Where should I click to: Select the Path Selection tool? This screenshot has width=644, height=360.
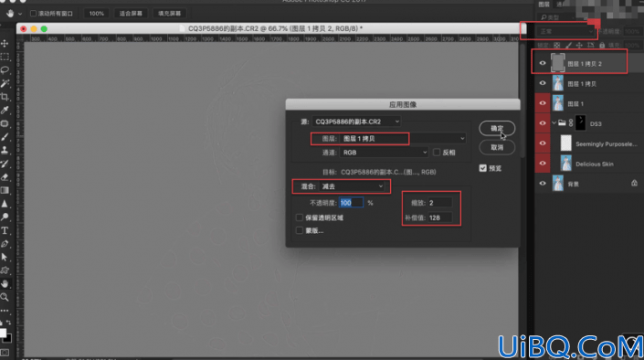pos(5,258)
